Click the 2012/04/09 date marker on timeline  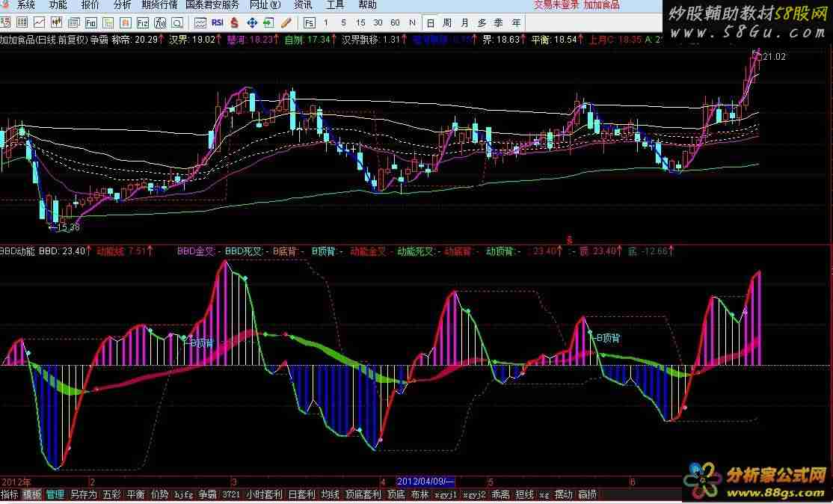pyautogui.click(x=425, y=481)
